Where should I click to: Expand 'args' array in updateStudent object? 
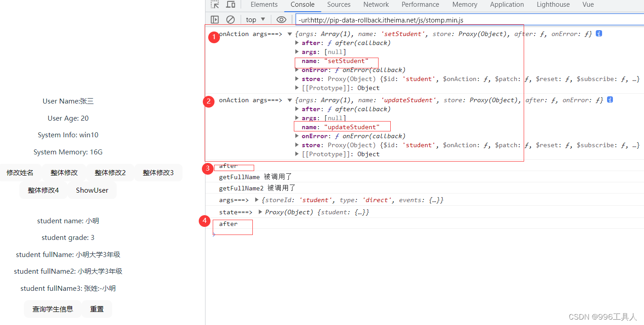297,118
